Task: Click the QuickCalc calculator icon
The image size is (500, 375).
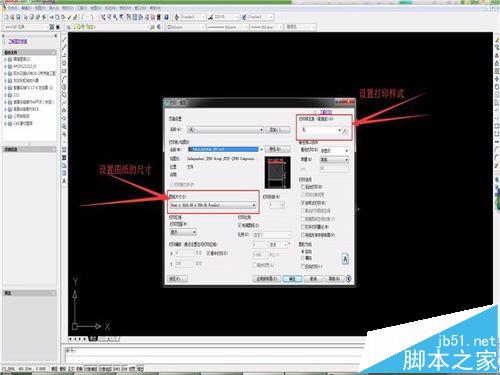Action: [159, 17]
